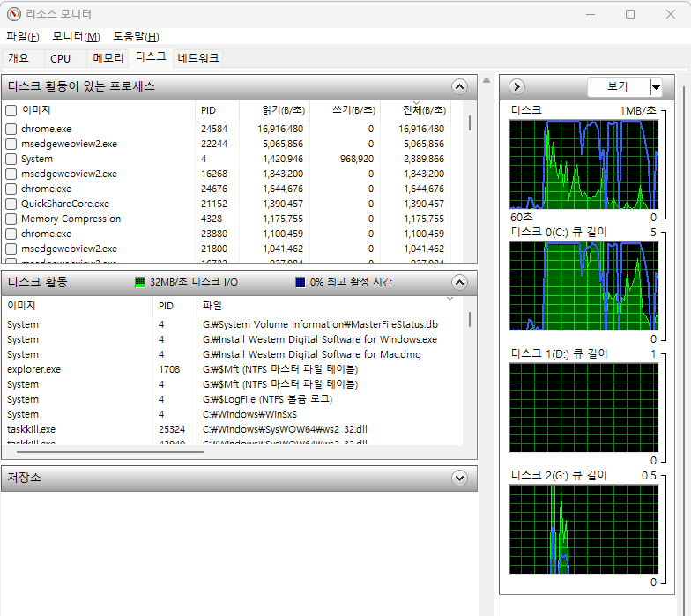Check msedgewebview2.exe PID 21800 checkbox
This screenshot has width=691, height=616.
[x=11, y=249]
